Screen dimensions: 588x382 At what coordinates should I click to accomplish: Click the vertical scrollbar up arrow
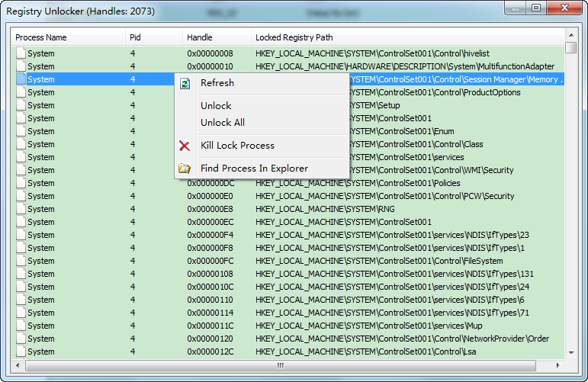570,35
